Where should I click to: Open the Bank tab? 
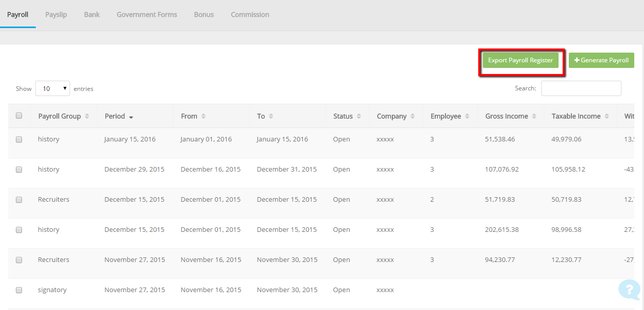[x=92, y=14]
